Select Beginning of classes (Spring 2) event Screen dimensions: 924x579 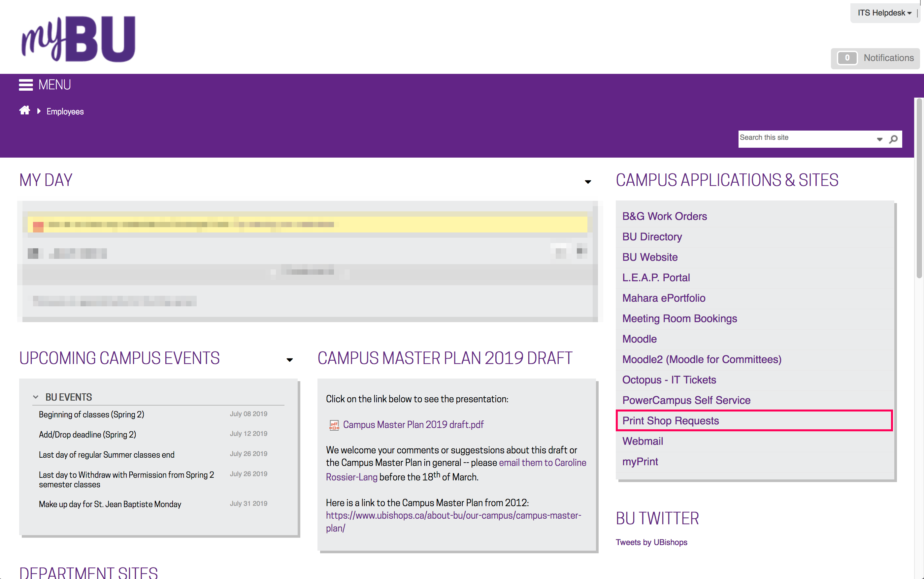92,414
